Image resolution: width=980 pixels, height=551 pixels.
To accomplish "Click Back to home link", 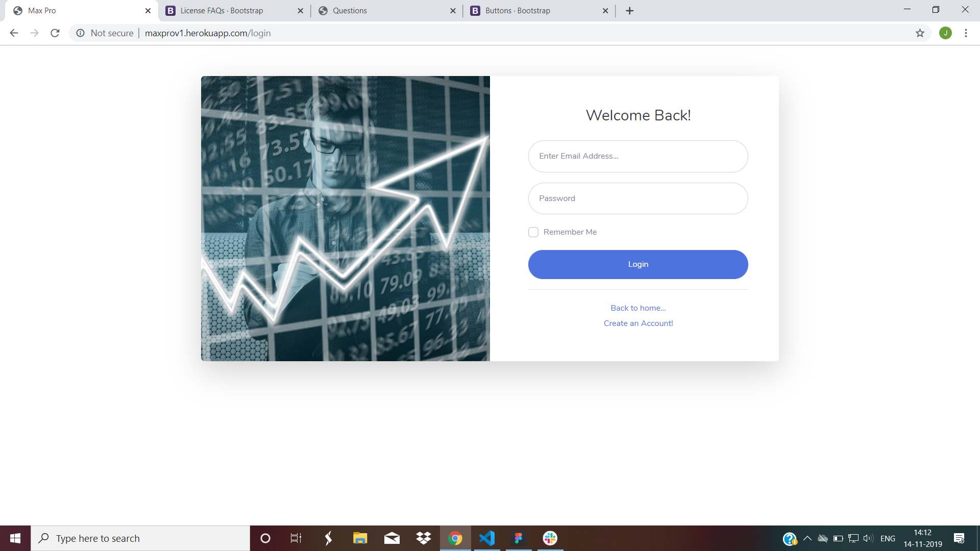I will tap(638, 308).
